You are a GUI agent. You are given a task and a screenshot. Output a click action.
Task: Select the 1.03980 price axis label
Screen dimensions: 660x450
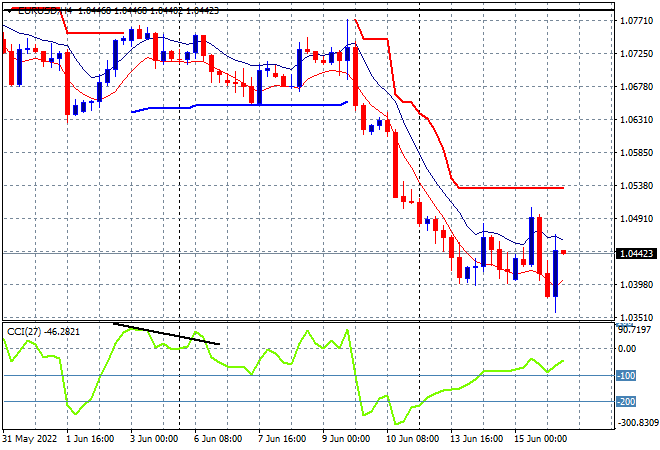tap(637, 285)
